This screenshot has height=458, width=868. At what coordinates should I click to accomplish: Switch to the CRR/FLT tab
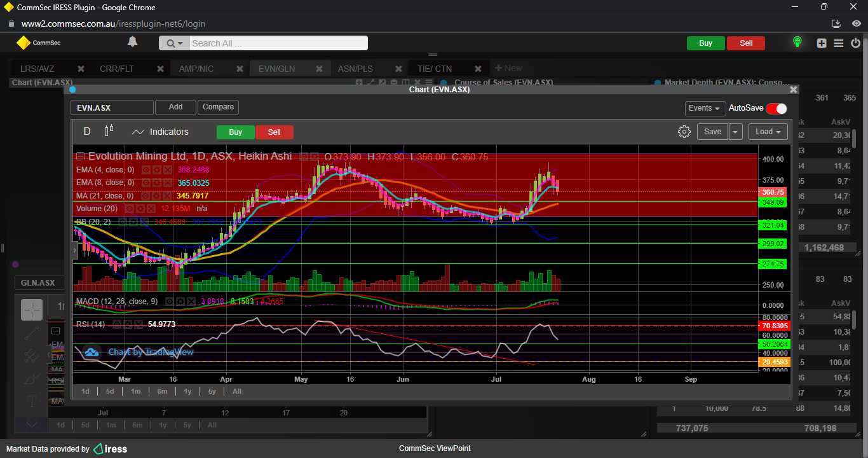pos(117,69)
